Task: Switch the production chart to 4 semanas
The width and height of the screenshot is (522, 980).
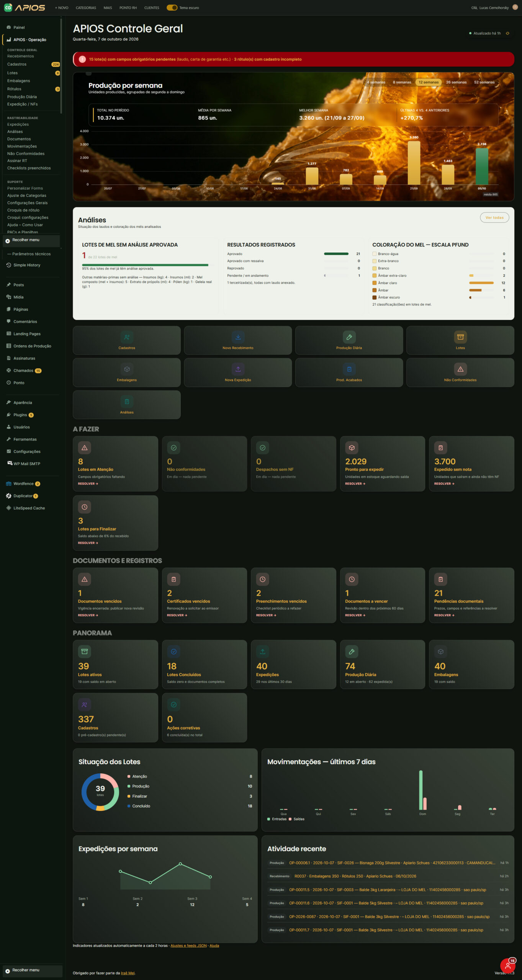Action: [376, 82]
